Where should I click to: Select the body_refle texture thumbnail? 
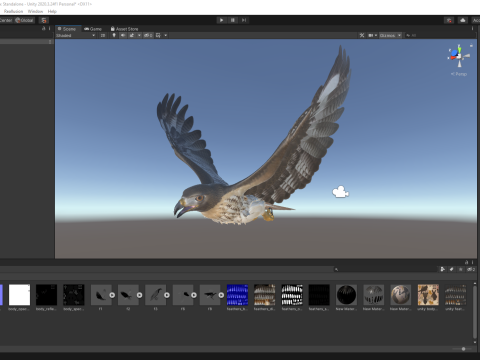(x=46, y=295)
